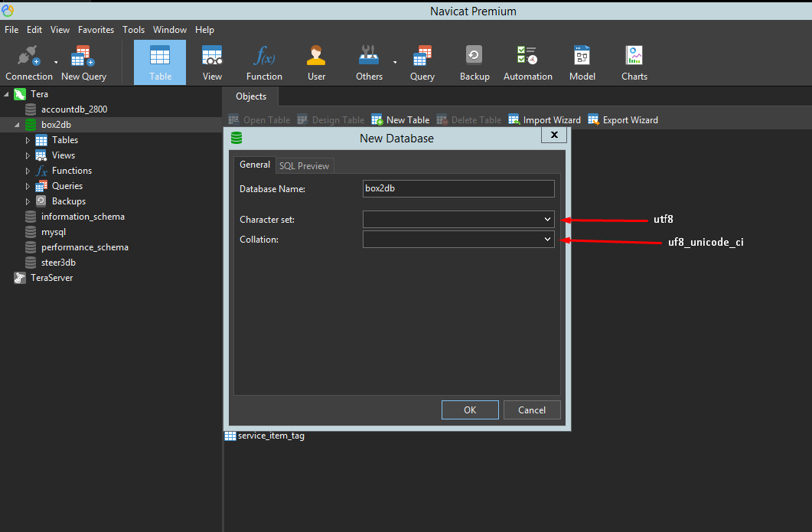Expand the Functions node
The width and height of the screenshot is (812, 532).
pyautogui.click(x=28, y=171)
